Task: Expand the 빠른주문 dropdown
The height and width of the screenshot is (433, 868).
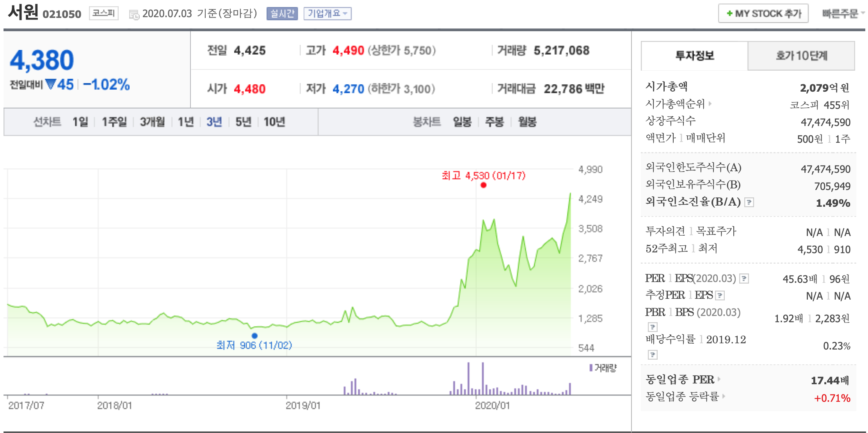Action: (x=843, y=14)
